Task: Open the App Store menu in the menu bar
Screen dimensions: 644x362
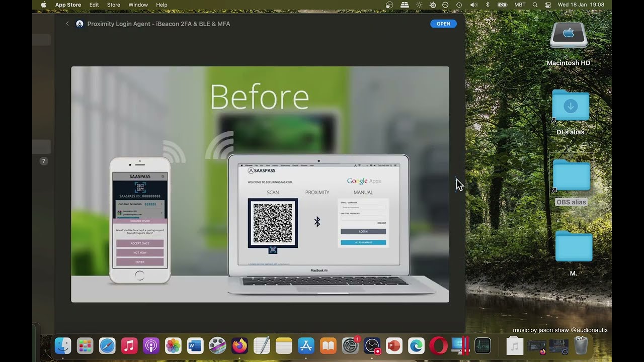Action: [x=68, y=5]
